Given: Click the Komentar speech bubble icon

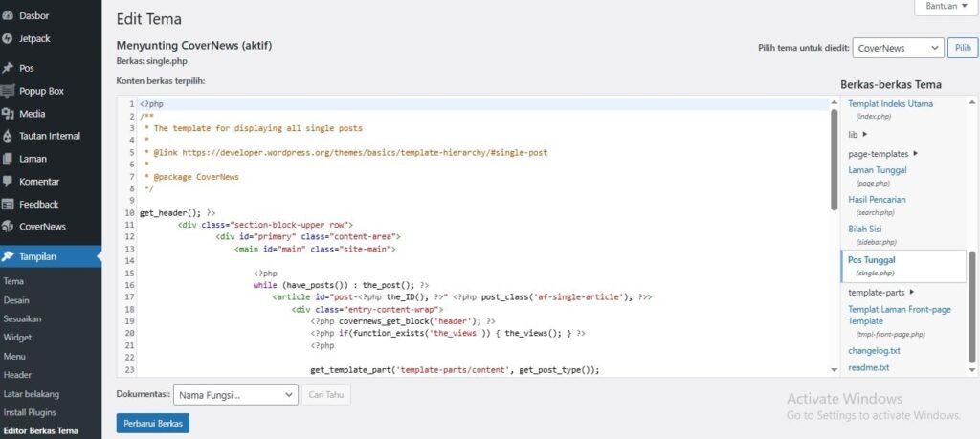Looking at the screenshot, I should (x=8, y=181).
